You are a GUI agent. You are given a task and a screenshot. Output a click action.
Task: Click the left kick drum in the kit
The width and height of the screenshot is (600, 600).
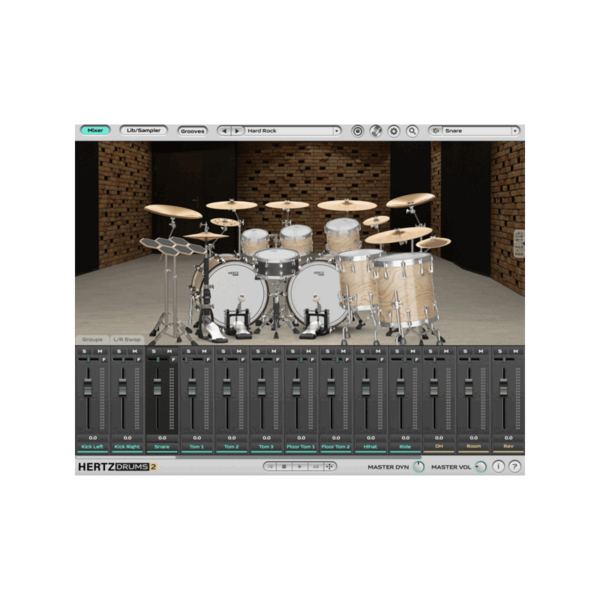(x=233, y=293)
